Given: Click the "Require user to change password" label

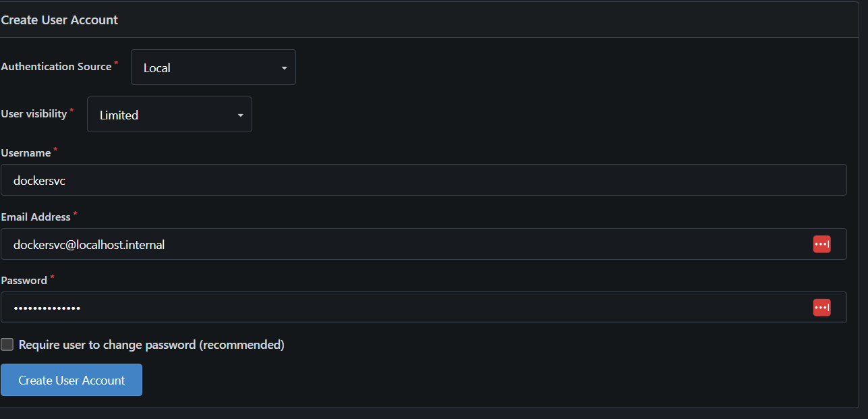Looking at the screenshot, I should [151, 345].
